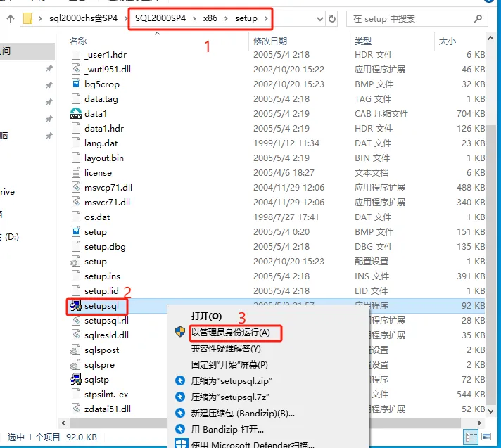Screen dimensions: 501x448
Task: Click the Bandizip icon beside setupsql.zip
Action: pos(180,380)
